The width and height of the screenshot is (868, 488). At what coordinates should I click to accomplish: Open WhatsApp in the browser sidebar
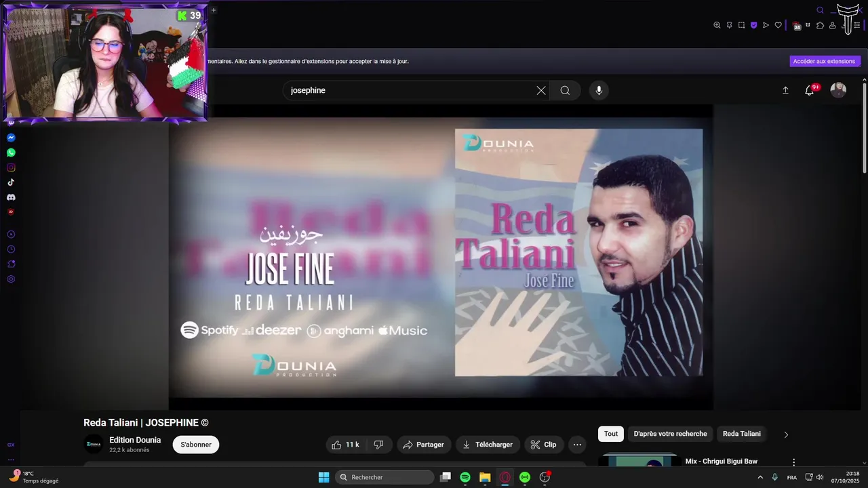11,152
